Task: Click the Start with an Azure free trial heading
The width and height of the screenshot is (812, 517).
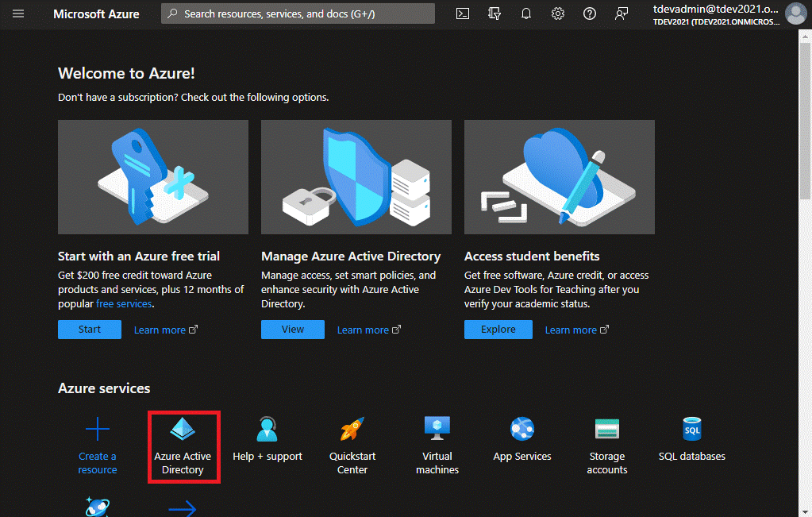Action: [x=139, y=257]
